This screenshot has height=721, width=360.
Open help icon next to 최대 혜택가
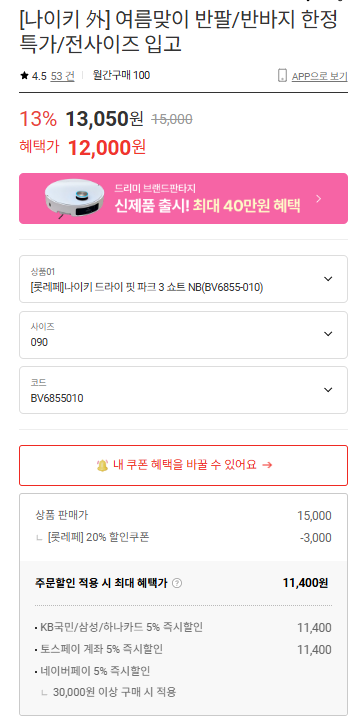point(177,584)
